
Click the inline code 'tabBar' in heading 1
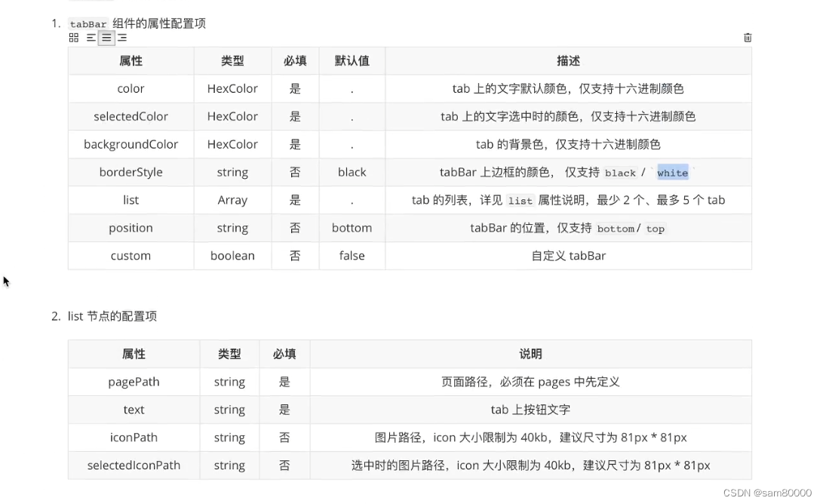pos(88,24)
